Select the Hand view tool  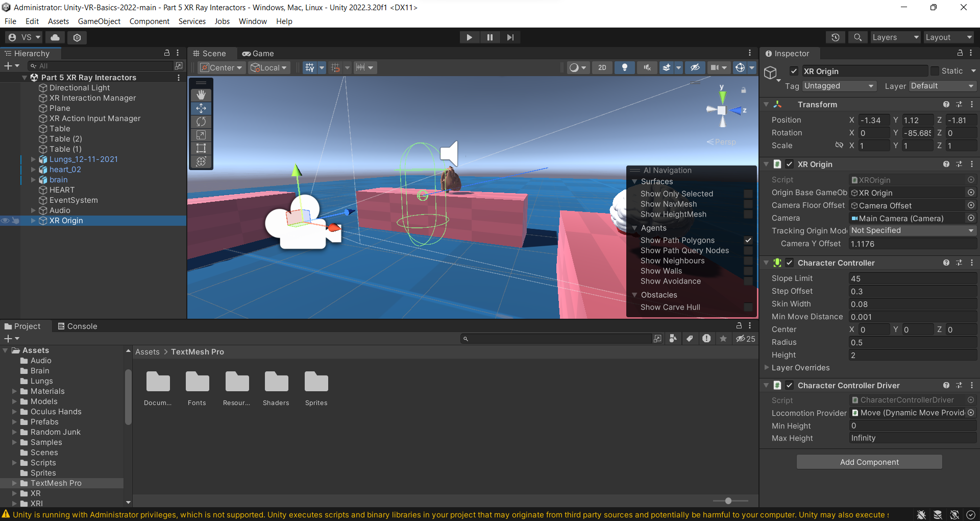[201, 95]
